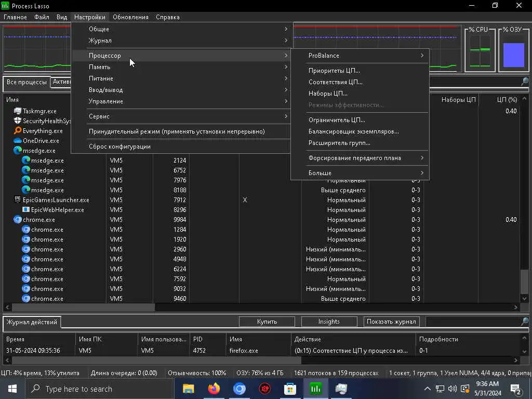This screenshot has height=399, width=532.
Task: Open the Windows Start menu
Action: pos(12,389)
